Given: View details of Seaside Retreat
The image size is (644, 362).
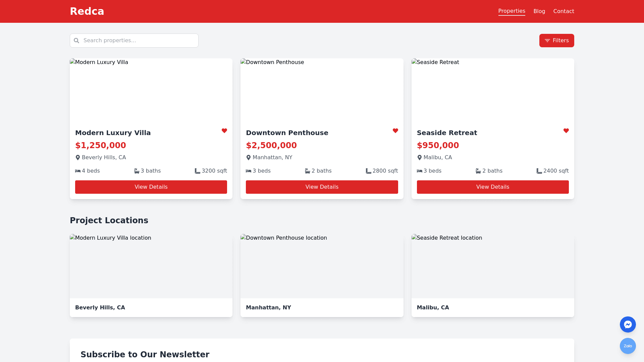Looking at the screenshot, I should (492, 187).
